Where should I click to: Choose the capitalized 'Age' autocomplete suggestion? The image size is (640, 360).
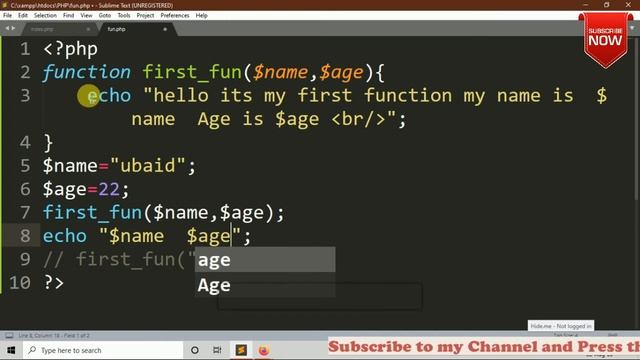[x=265, y=284]
